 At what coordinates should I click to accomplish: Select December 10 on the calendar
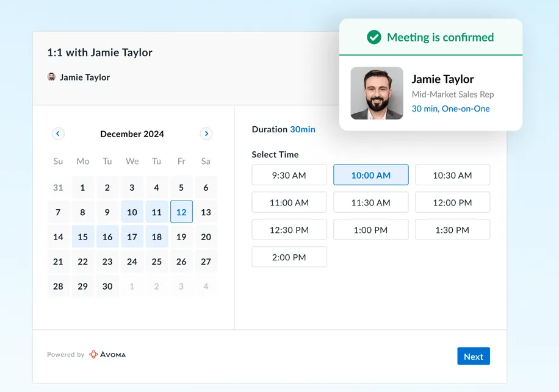click(x=132, y=212)
